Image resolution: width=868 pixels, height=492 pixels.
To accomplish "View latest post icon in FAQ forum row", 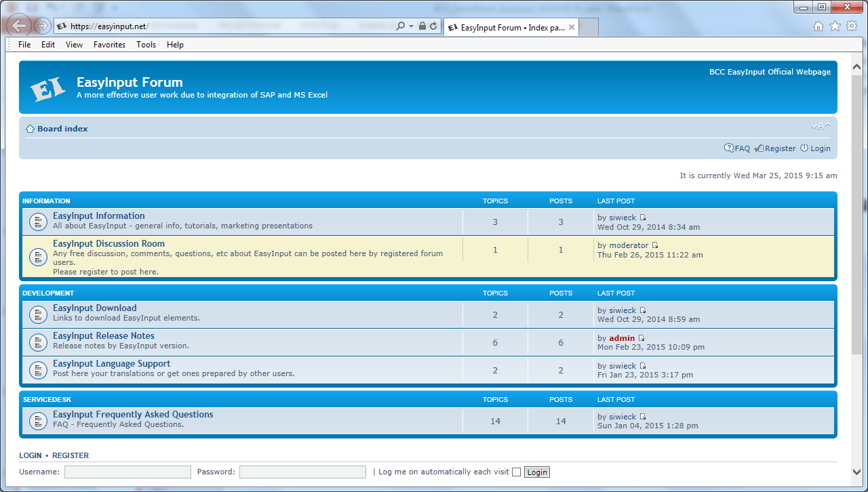I will click(x=643, y=417).
